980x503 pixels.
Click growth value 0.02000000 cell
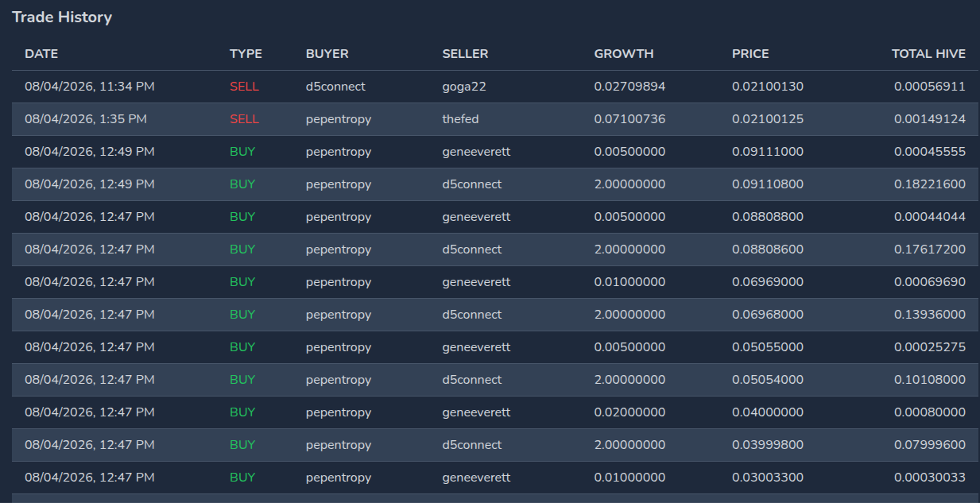point(629,412)
